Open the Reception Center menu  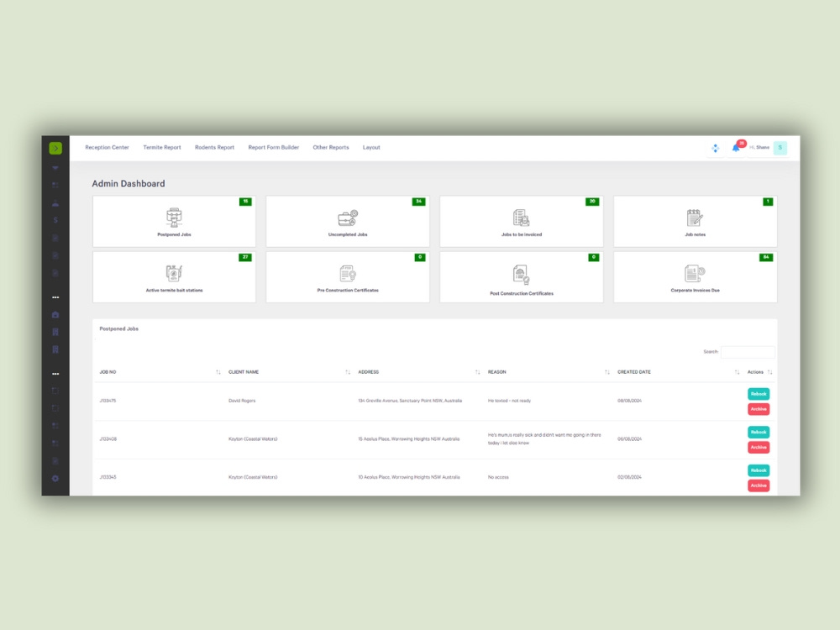click(x=108, y=147)
